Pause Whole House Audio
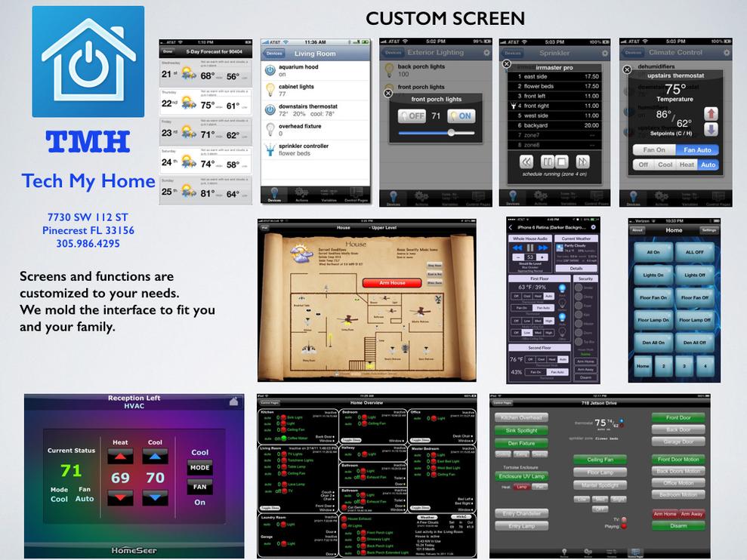The width and height of the screenshot is (747, 560). [x=529, y=248]
